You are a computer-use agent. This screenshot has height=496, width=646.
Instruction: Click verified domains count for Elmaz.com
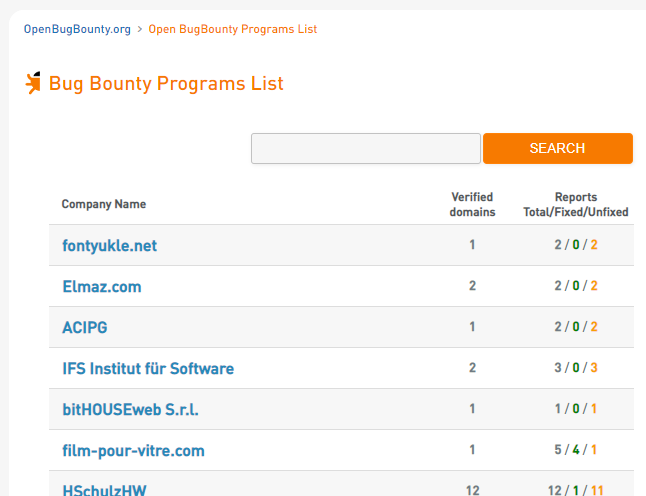pos(473,285)
